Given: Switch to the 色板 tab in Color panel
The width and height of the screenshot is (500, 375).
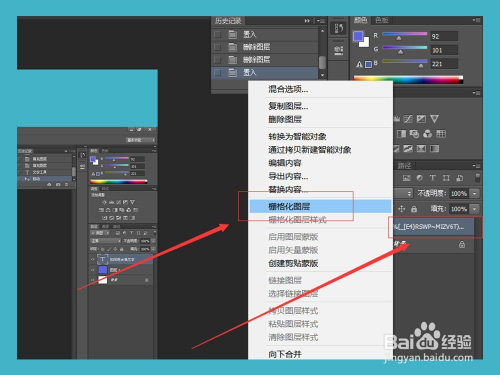Looking at the screenshot, I should (382, 20).
